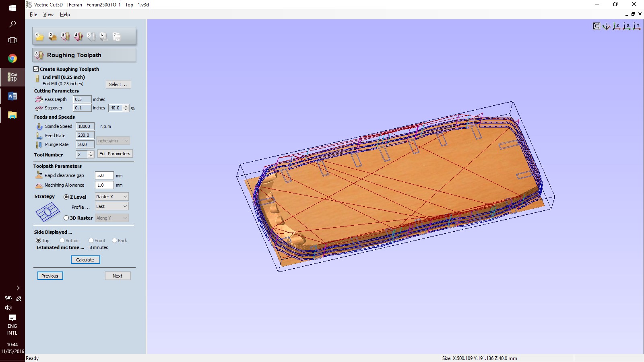Open the Help menu
Image resolution: width=644 pixels, height=362 pixels.
click(x=65, y=14)
